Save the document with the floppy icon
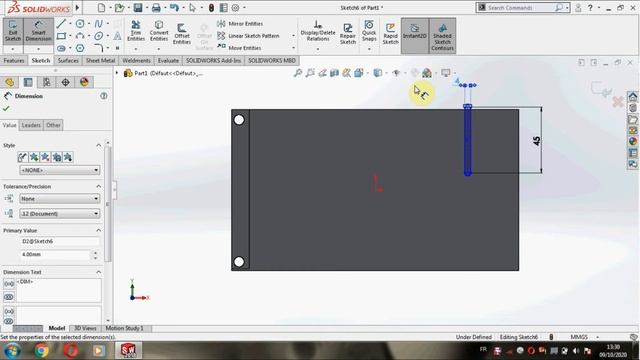 point(138,7)
